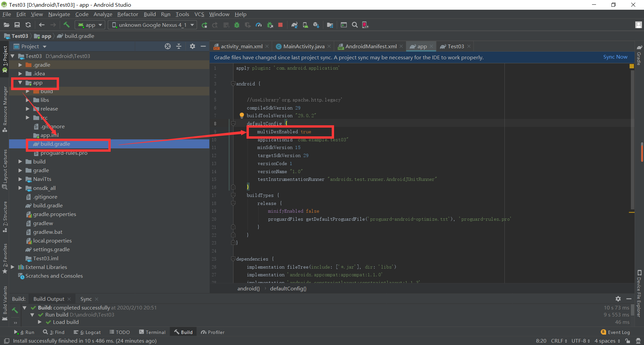Toggle the 1: Project tool window
644x345 pixels.
5,59
